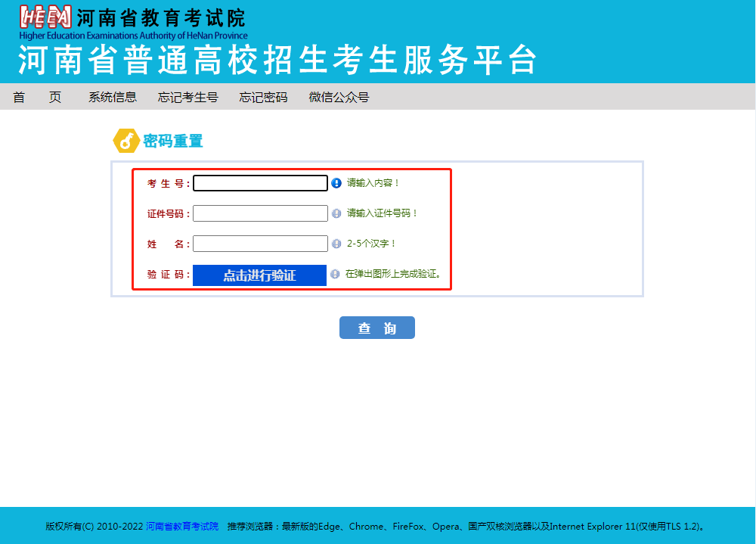Click the yellow key icon beside 密码重置
The image size is (756, 544).
[125, 141]
